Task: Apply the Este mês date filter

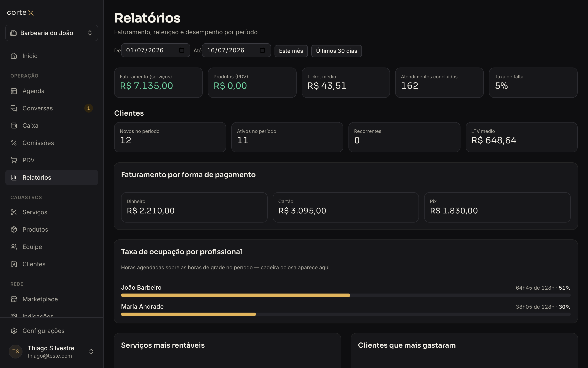Action: click(291, 51)
